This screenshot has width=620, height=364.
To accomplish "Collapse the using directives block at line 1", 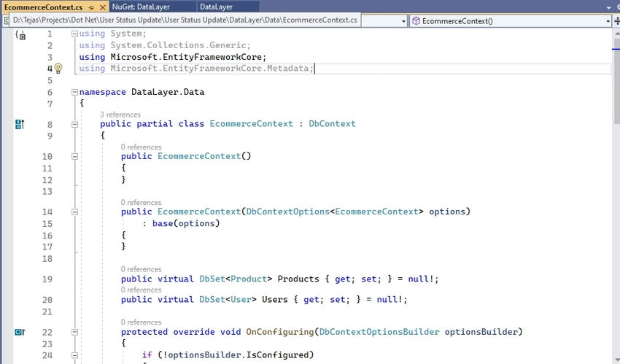I will [74, 34].
